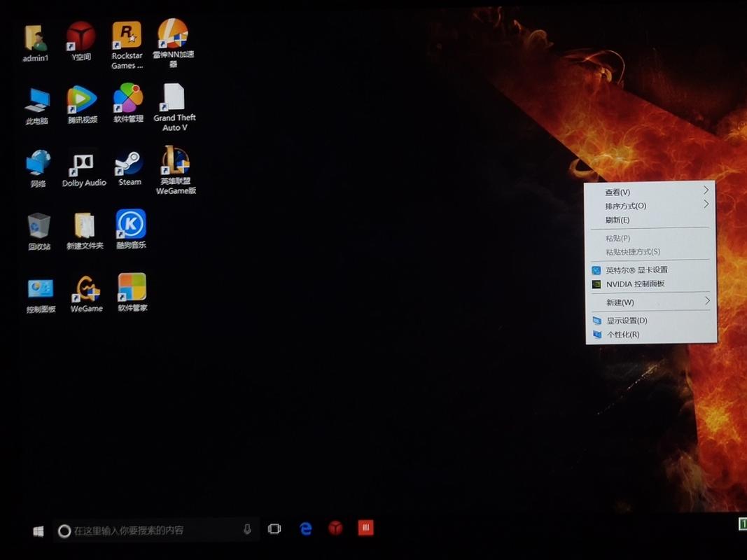Click the Windows Start button

(x=39, y=531)
